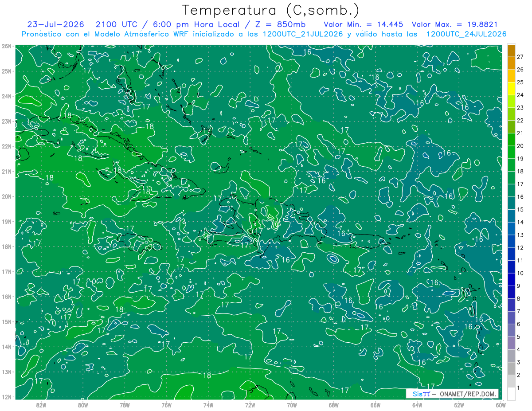Viewport: 532px width, 411px height.
Task: Click the colour scale value 14
Action: point(520,222)
